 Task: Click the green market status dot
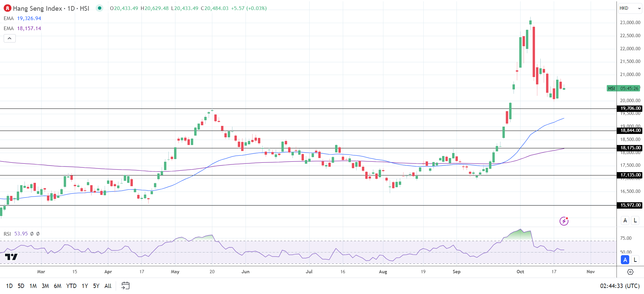100,8
